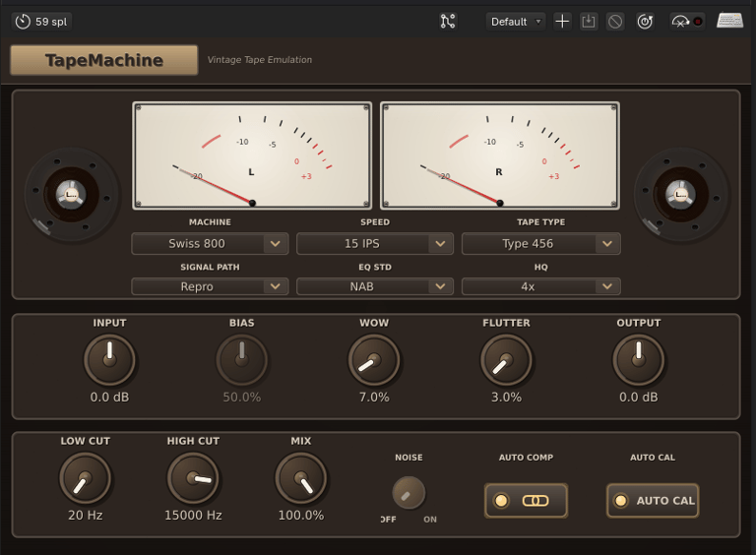Open the Default preset dropdown
Screen dimensions: 756x555
tap(516, 22)
